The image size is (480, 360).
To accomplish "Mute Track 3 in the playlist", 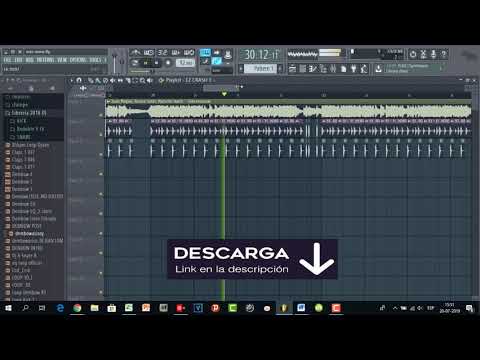I will [101, 154].
